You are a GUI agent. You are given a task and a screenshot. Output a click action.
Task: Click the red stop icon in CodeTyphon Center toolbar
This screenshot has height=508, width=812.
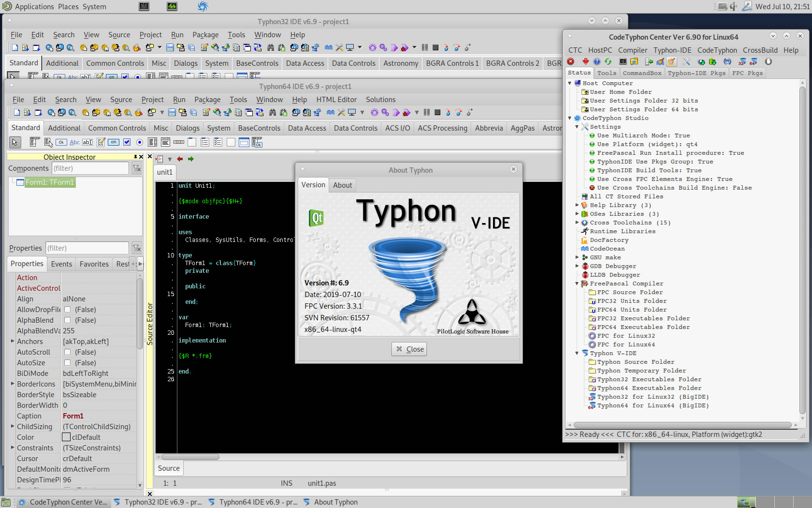(x=570, y=61)
